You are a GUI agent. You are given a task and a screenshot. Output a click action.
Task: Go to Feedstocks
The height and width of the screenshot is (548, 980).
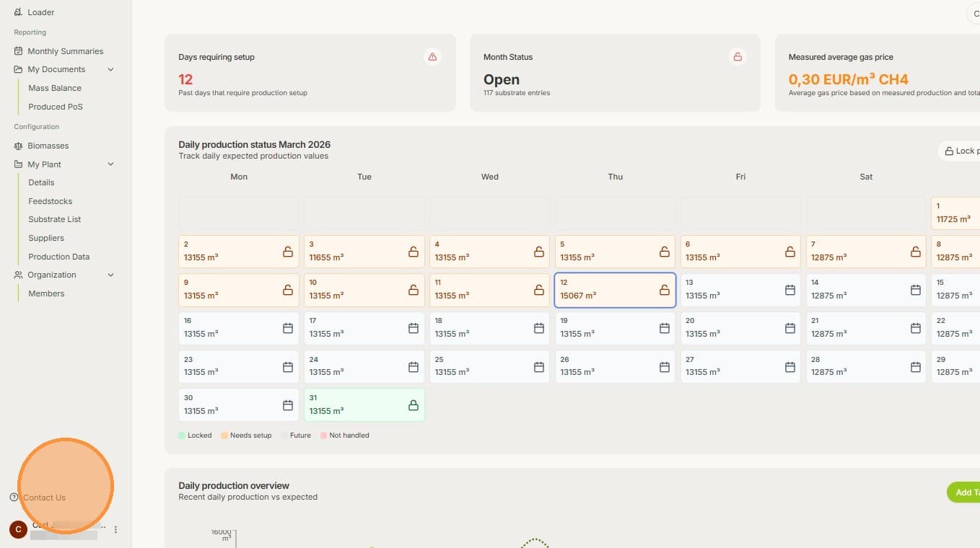tap(51, 201)
